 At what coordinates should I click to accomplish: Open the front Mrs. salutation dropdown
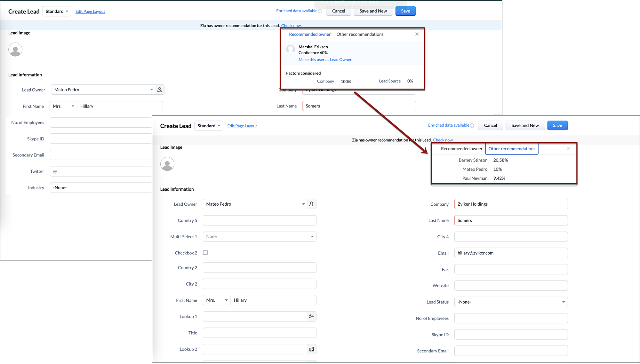[x=217, y=300]
